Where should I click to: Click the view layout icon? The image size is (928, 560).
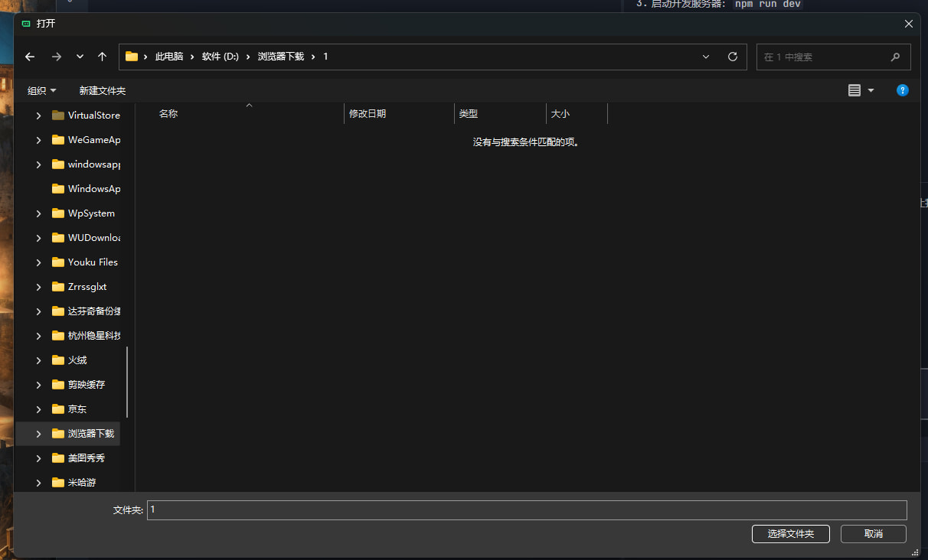854,90
